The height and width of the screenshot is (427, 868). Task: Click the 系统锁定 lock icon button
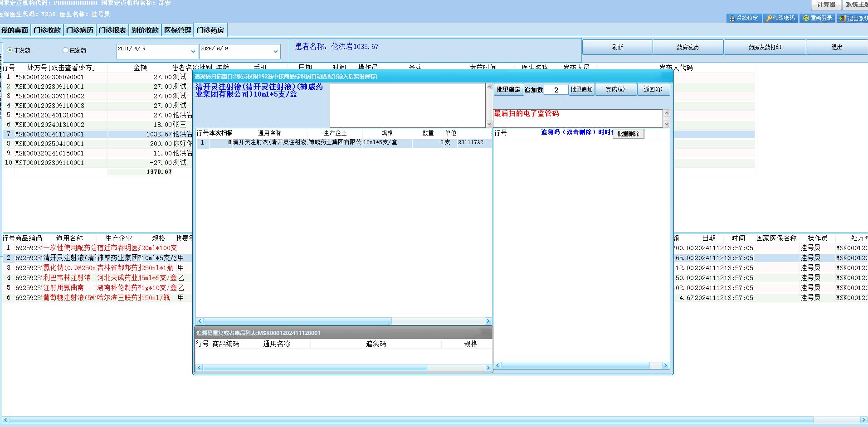[x=744, y=18]
